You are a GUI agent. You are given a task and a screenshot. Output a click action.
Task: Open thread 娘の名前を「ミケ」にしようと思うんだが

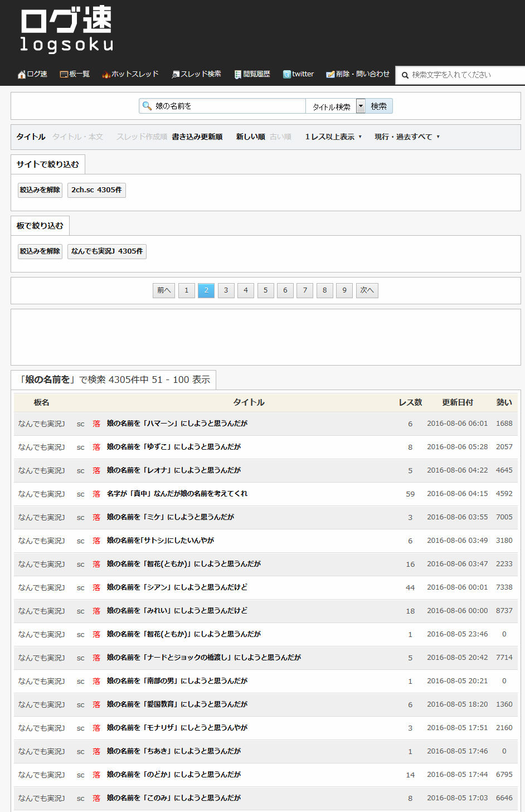coord(171,517)
